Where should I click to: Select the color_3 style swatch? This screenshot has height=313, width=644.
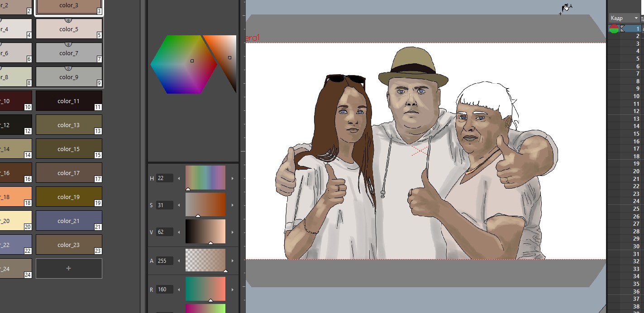point(69,5)
